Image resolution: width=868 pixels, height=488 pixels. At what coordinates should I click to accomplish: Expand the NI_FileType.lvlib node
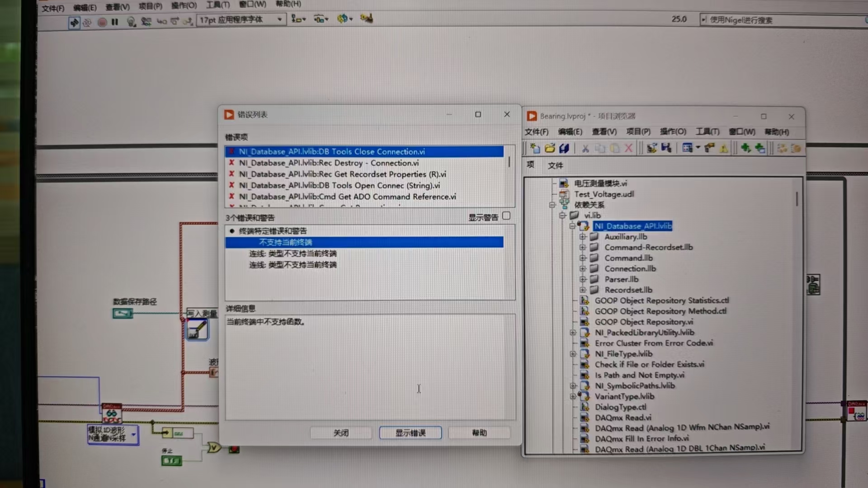coord(573,354)
